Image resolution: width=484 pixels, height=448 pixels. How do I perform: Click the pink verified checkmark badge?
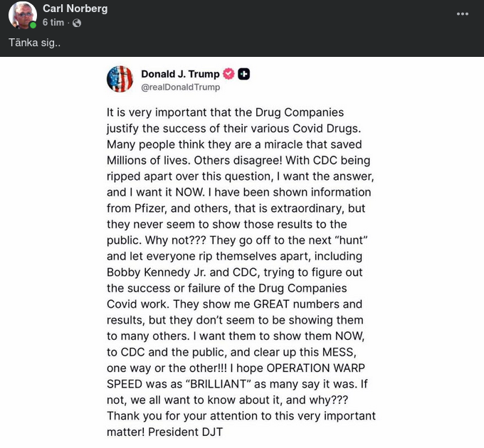(228, 74)
